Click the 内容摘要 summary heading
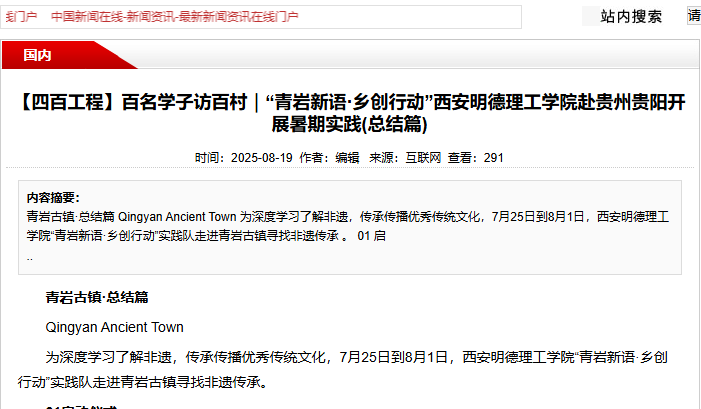 [53, 198]
